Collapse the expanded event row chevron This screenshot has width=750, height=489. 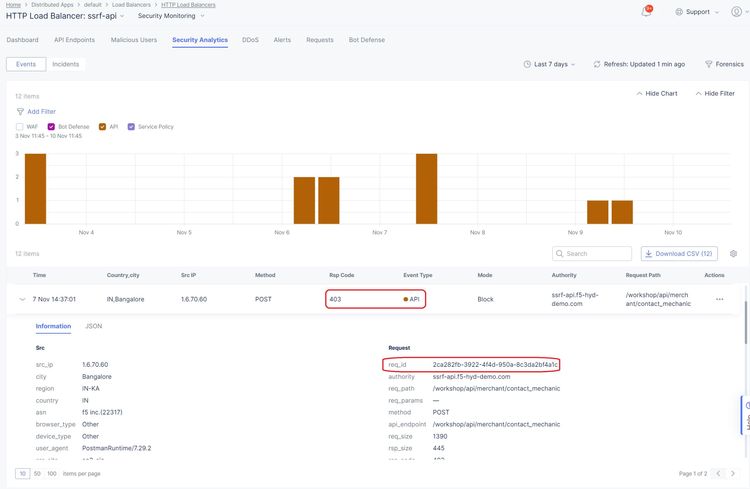click(20, 299)
